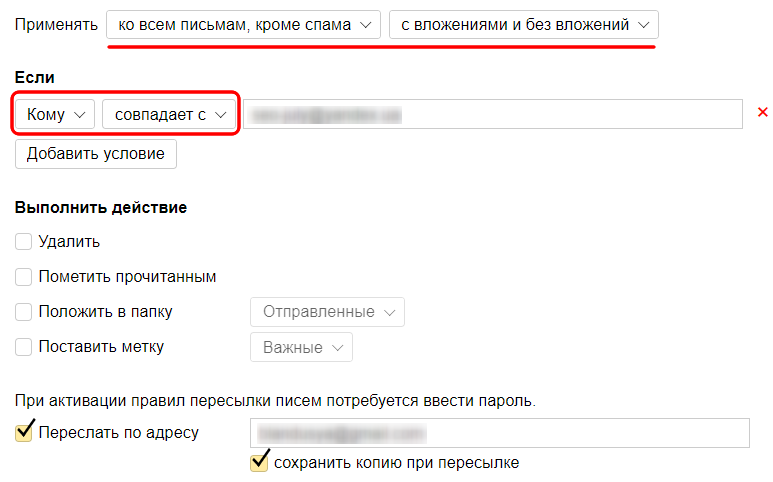Toggle 'сохранить копию при пересылке' checkbox
Screen dimensions: 773x482
point(259,462)
